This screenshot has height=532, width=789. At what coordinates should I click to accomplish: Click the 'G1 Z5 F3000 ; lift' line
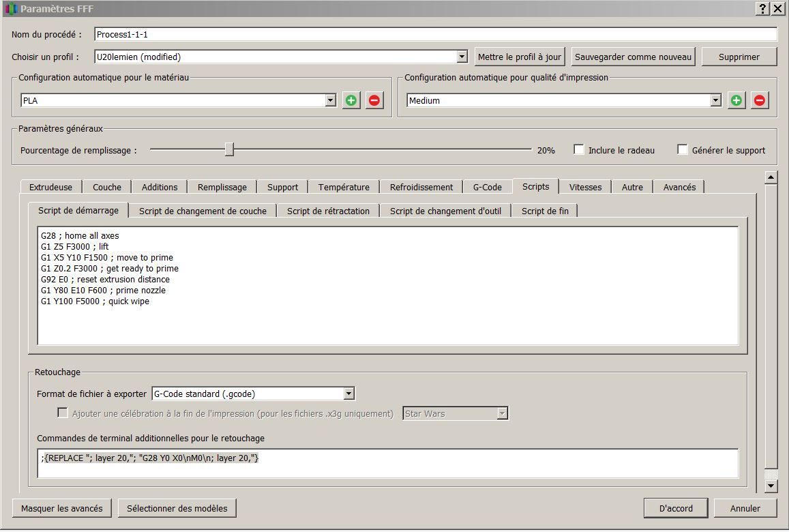(74, 247)
